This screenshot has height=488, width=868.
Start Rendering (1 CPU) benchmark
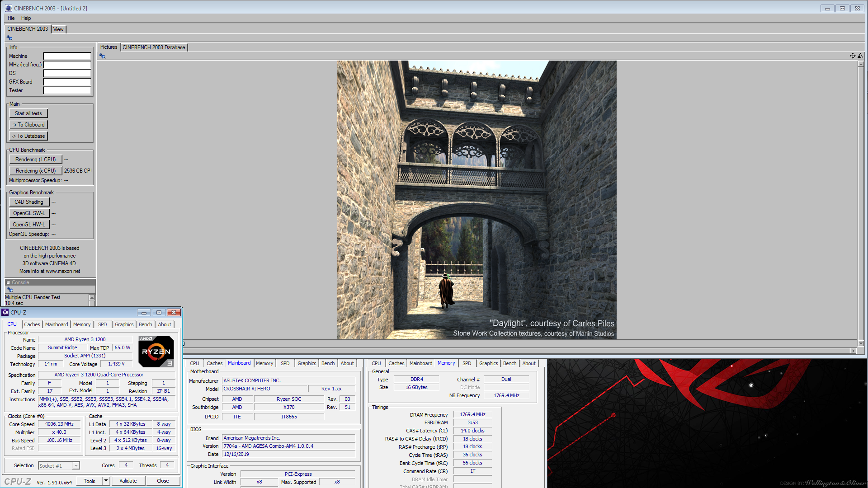click(36, 160)
